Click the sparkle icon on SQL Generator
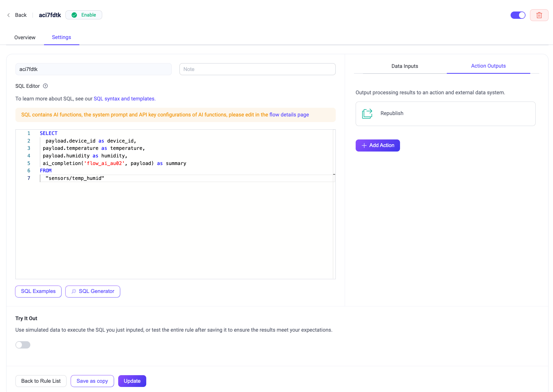Viewport: 553px width, 392px height. click(x=74, y=291)
